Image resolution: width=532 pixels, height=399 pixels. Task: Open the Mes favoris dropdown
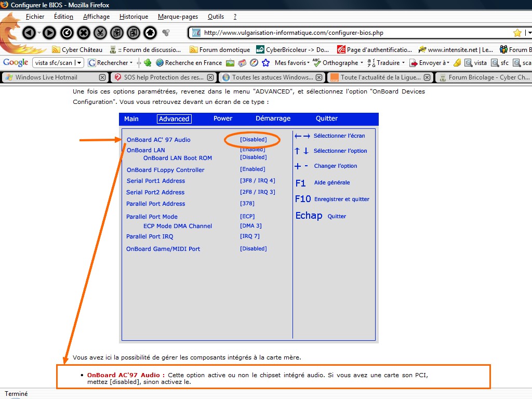coord(292,63)
